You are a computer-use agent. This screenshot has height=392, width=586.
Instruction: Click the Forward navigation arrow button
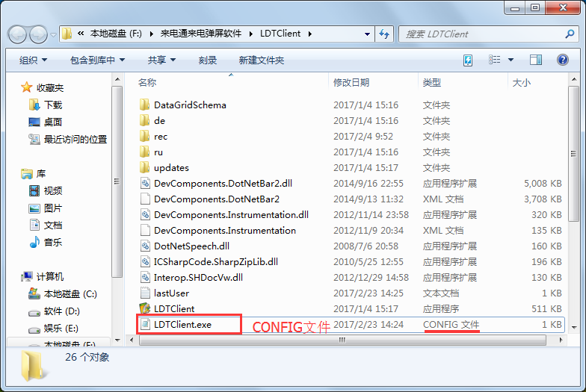tap(38, 34)
